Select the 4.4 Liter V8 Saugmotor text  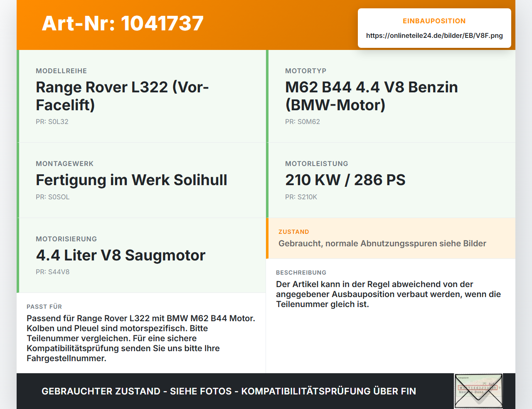(x=121, y=255)
